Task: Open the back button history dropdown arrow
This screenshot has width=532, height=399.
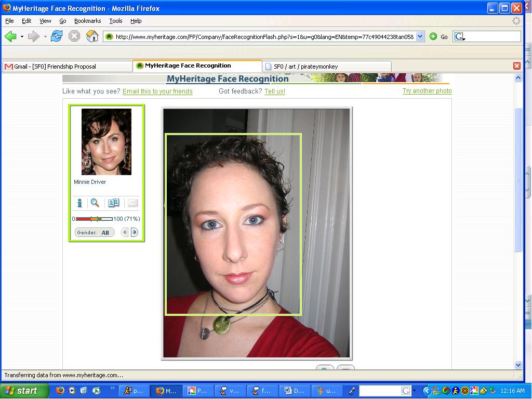Action: point(22,36)
